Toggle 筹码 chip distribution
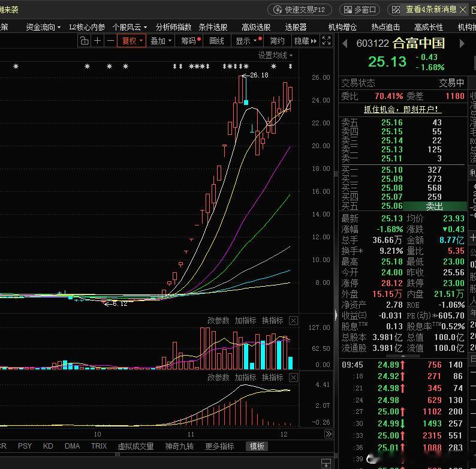The width and height of the screenshot is (476, 469). 189,41
